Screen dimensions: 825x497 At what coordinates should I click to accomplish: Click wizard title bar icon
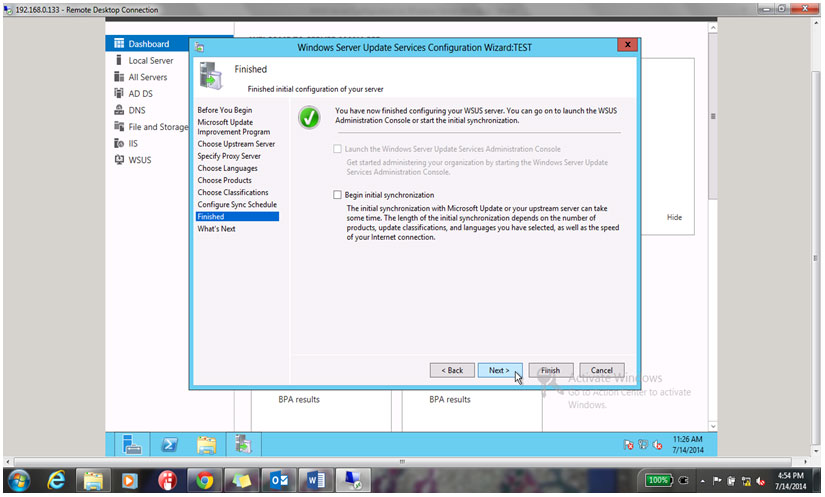(x=199, y=47)
